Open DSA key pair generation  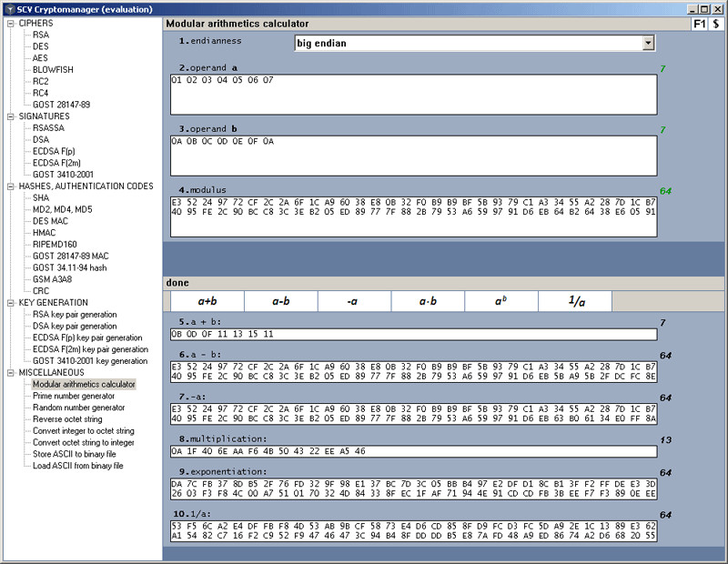(x=75, y=326)
